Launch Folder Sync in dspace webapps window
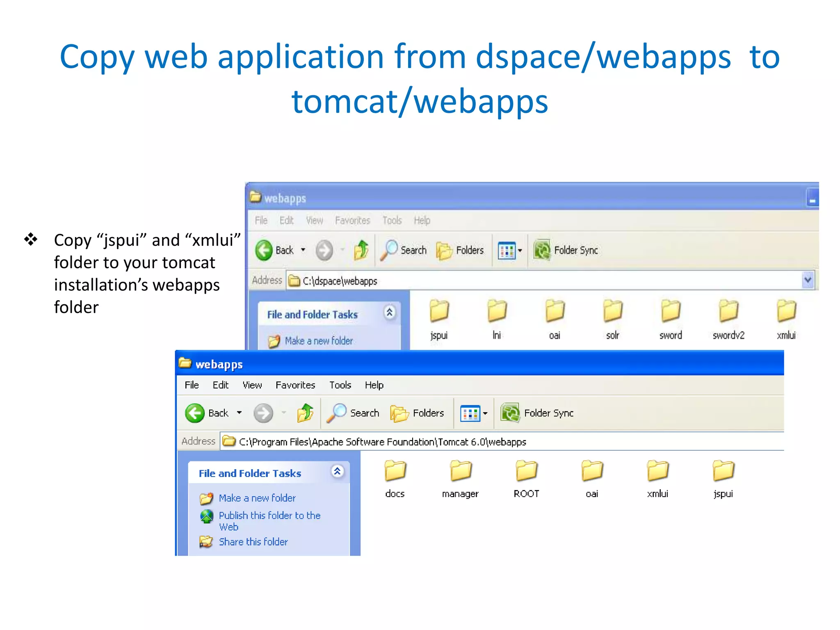840x630 pixels. pyautogui.click(x=566, y=250)
